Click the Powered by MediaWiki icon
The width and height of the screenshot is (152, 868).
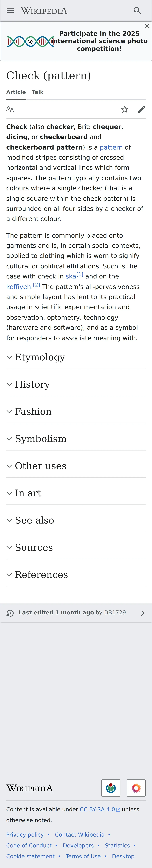pos(136,788)
